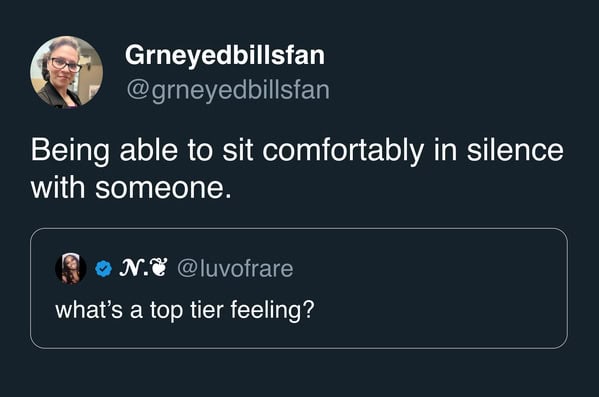Click the word "silence" in the tweet
The height and width of the screenshot is (397, 599).
point(515,149)
